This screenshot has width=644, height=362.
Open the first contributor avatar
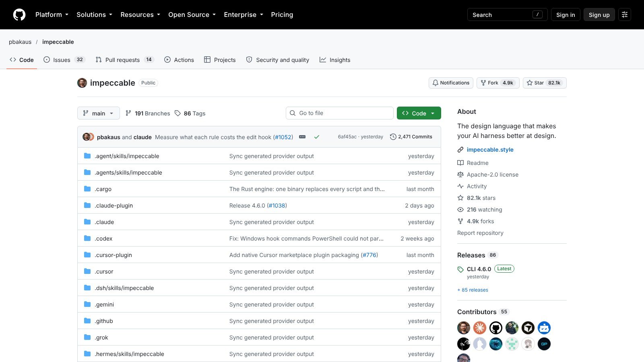tap(464, 328)
